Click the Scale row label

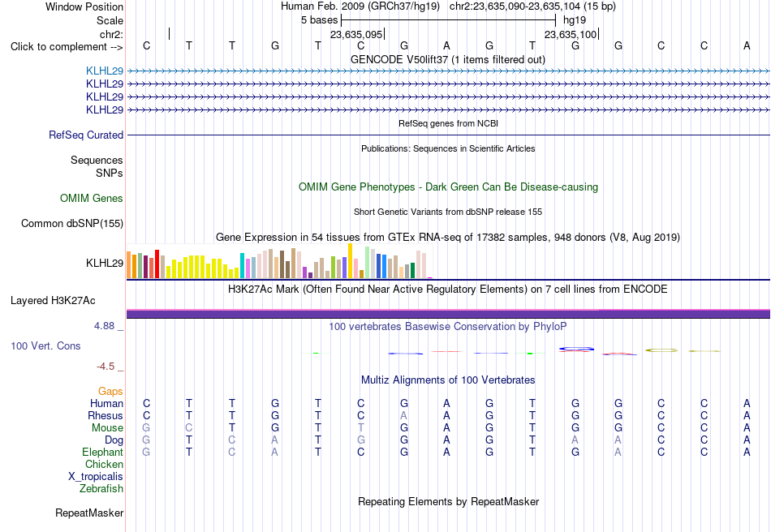[x=110, y=20]
